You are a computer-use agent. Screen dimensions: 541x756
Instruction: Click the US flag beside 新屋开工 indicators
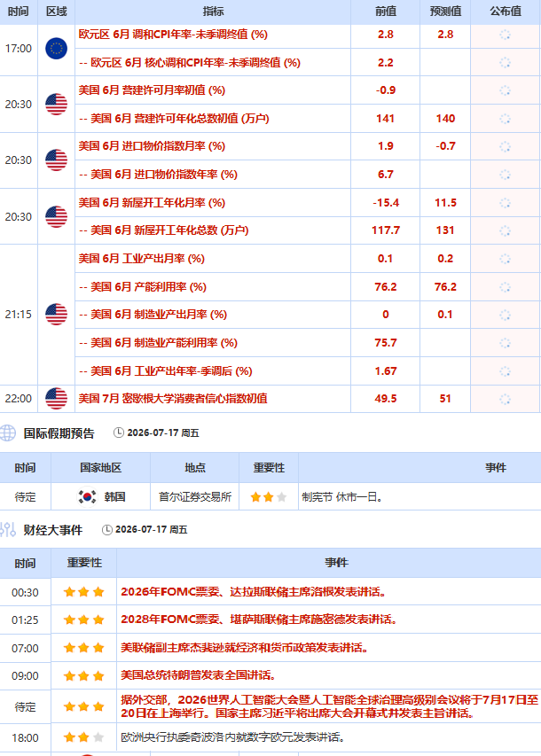[x=56, y=217]
